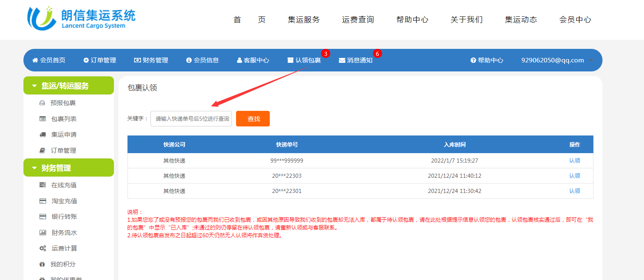Collapse the 财务管理 sidebar section
Screen dimensions: 644x280
[x=35, y=168]
